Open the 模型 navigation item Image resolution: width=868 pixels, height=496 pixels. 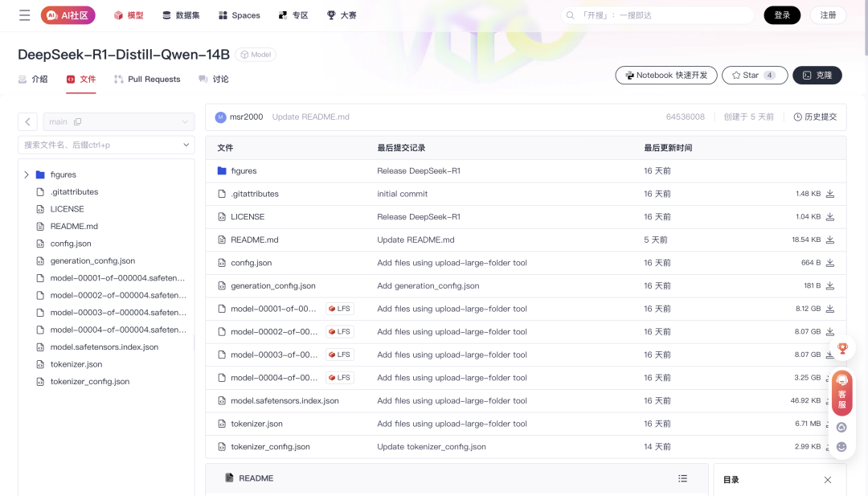point(129,15)
